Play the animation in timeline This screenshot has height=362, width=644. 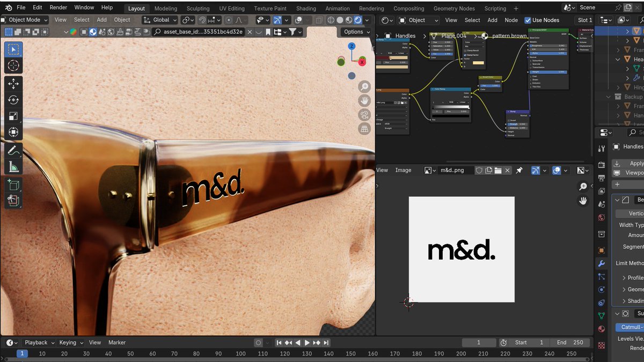[x=307, y=343]
